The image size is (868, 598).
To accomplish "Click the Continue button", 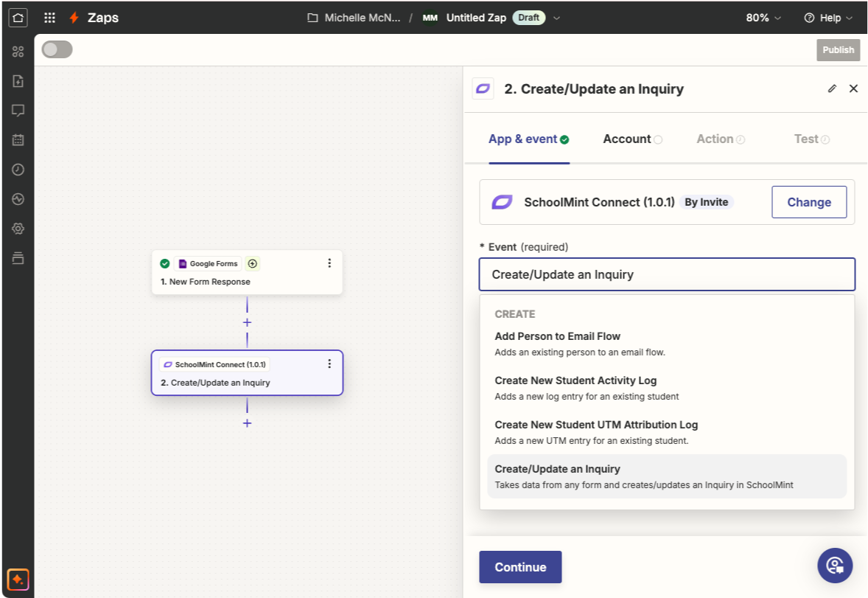I will [x=520, y=567].
